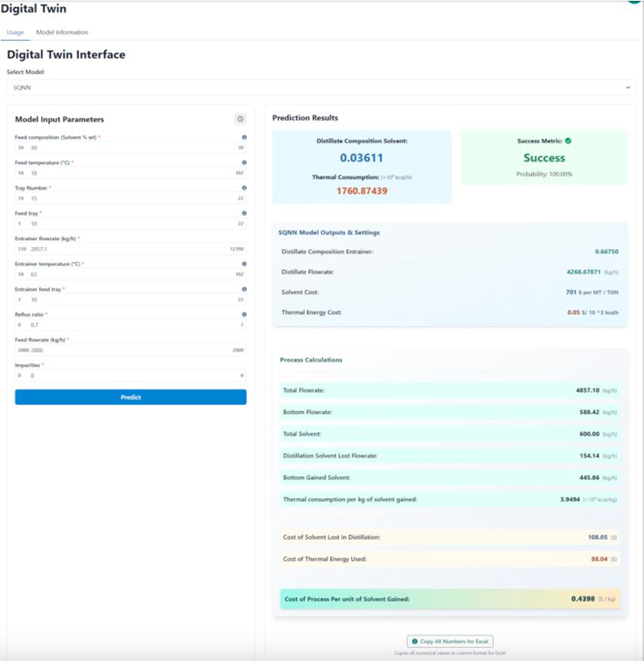
Task: Show info tooltip for Reflux ratio
Action: point(244,314)
